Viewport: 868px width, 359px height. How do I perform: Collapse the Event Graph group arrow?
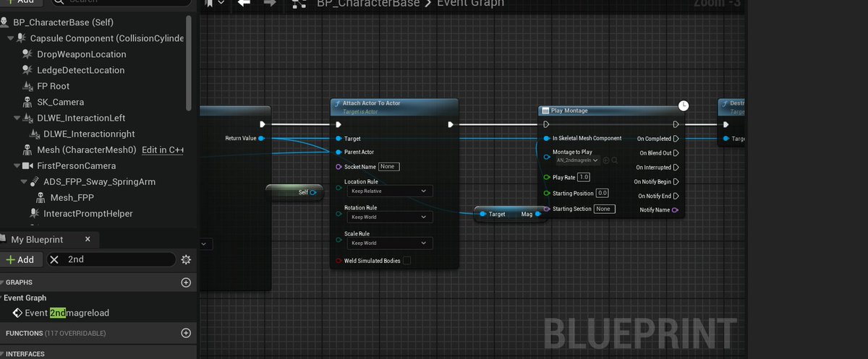coord(2,298)
